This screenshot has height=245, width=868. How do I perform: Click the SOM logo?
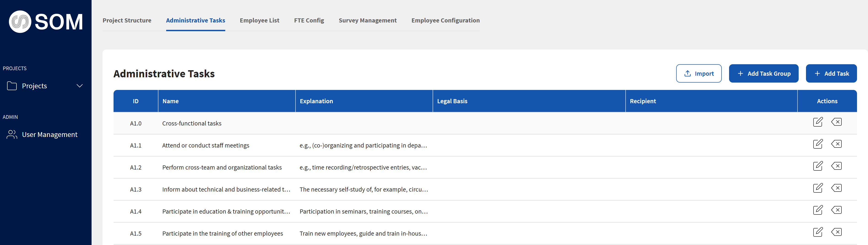tap(46, 22)
